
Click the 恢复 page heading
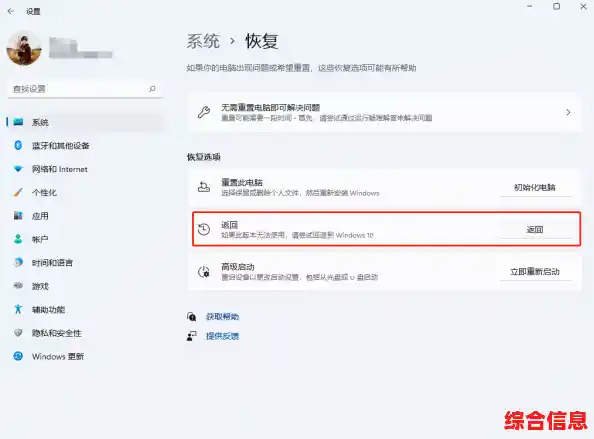[x=262, y=41]
